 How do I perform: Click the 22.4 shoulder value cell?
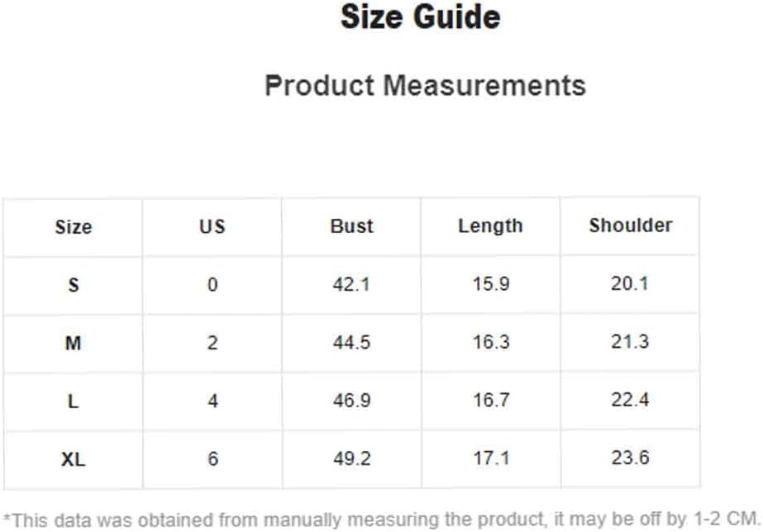click(x=630, y=399)
